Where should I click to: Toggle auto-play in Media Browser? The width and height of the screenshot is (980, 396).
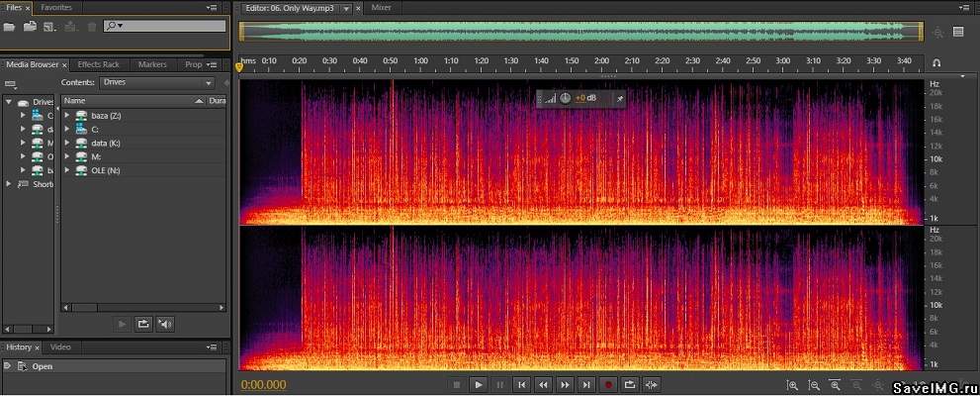click(165, 323)
